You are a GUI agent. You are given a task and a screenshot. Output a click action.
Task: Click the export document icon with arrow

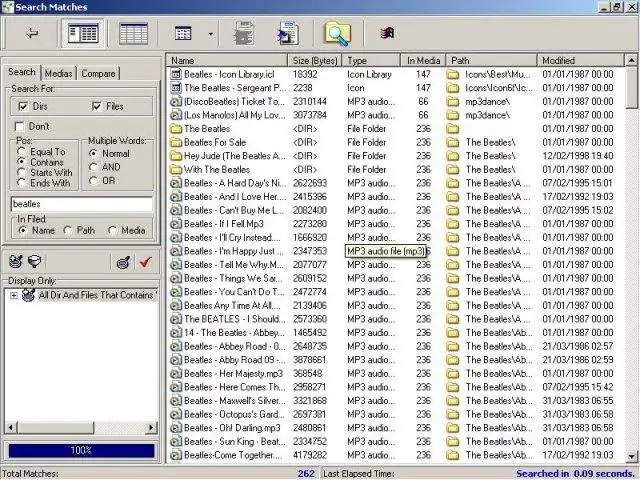[288, 33]
